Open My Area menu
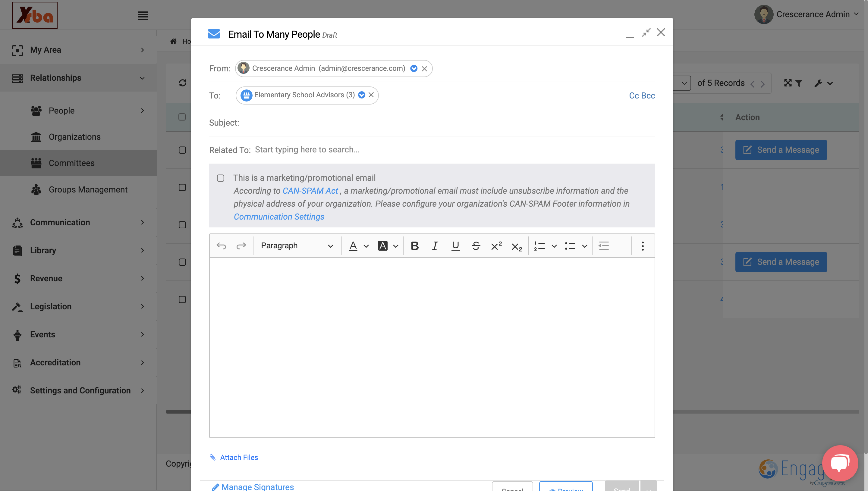The width and height of the screenshot is (868, 491). coord(78,50)
